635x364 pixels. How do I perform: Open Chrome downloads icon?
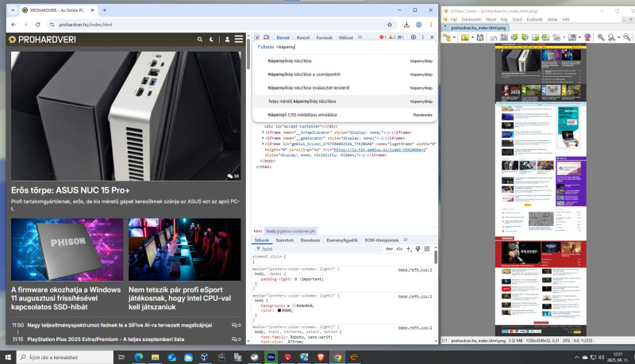(x=406, y=25)
